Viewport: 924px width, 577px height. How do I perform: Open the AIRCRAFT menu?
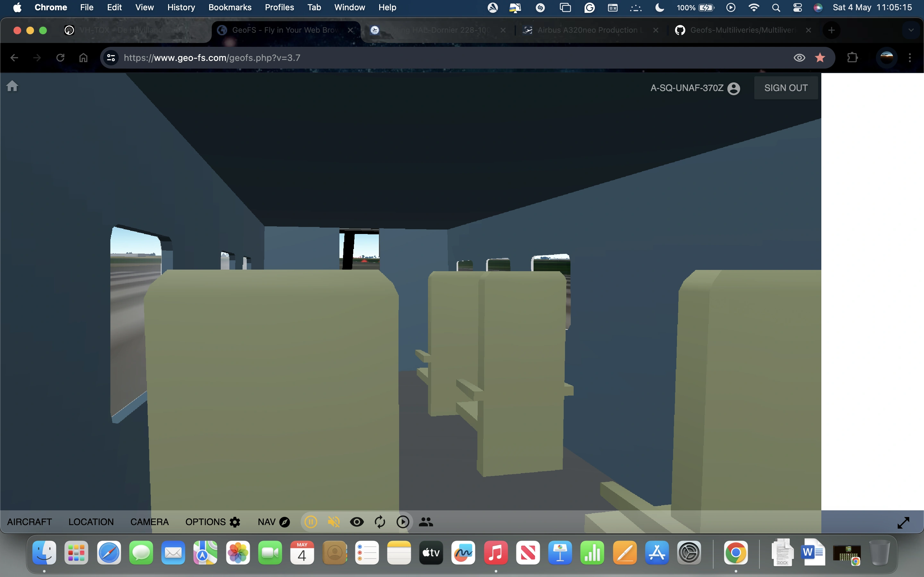[30, 522]
